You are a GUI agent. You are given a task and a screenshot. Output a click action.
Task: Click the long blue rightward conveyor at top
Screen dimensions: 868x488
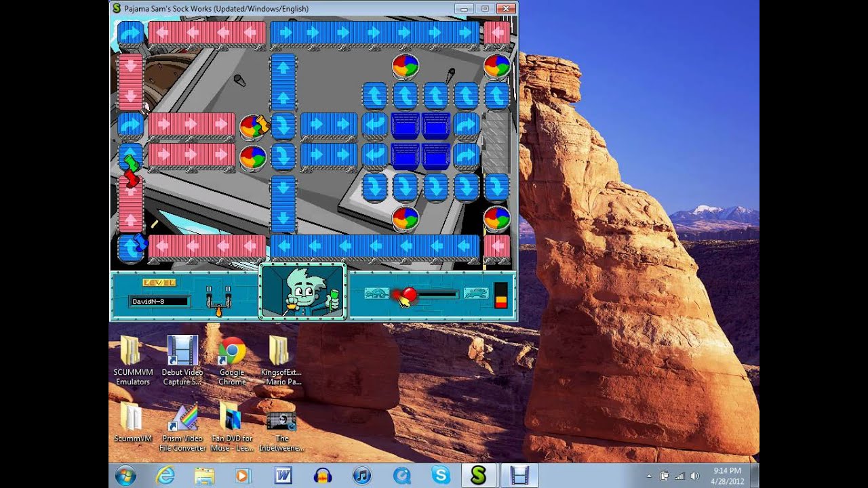[x=375, y=33]
